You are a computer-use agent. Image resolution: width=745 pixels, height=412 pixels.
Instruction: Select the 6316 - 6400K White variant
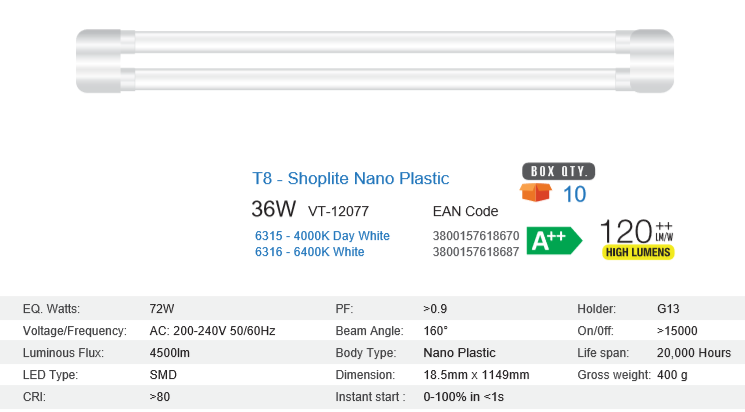click(x=310, y=252)
